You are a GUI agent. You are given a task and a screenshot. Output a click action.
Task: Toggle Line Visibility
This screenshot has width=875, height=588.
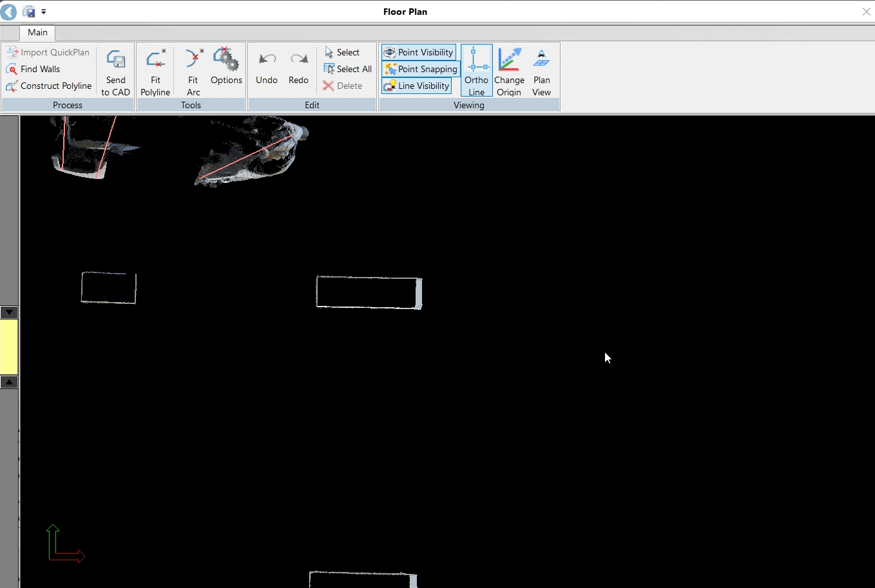coord(417,86)
